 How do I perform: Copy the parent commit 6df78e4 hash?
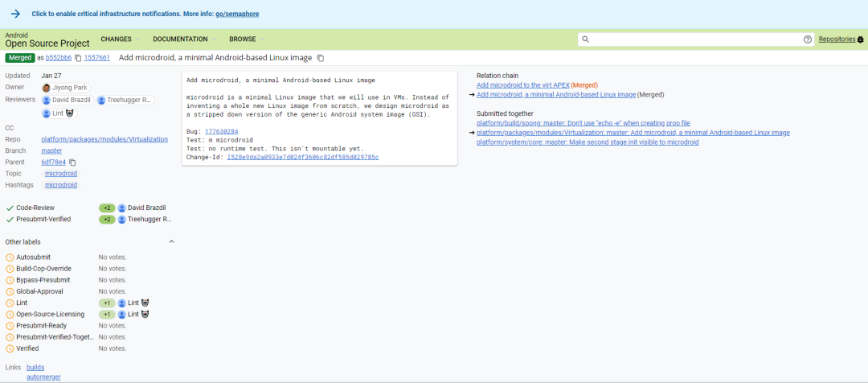(72, 163)
